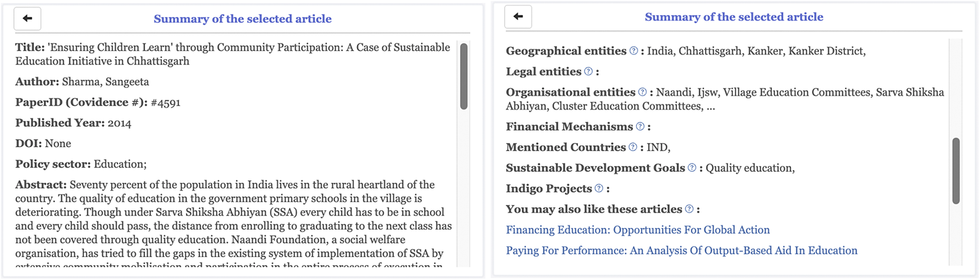Click the left panel's vertical scrollbar thumb
The height and width of the screenshot is (280, 980).
[464, 76]
